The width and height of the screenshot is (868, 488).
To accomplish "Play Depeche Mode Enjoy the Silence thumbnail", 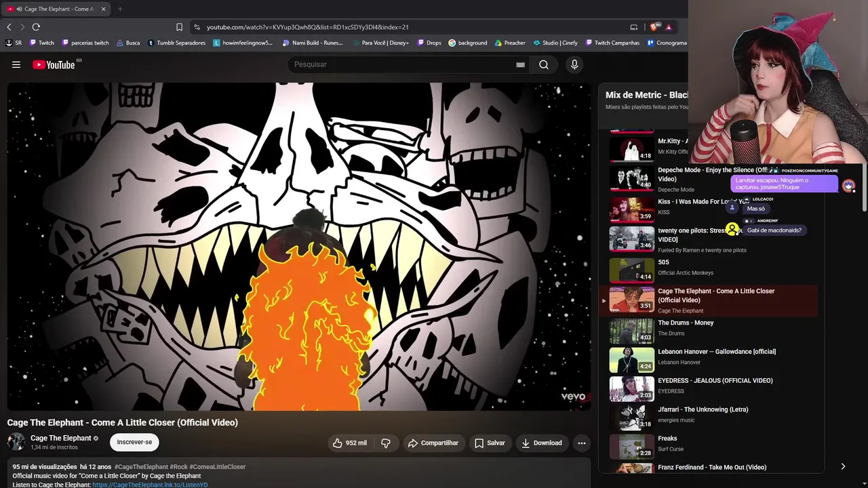I will click(x=631, y=178).
